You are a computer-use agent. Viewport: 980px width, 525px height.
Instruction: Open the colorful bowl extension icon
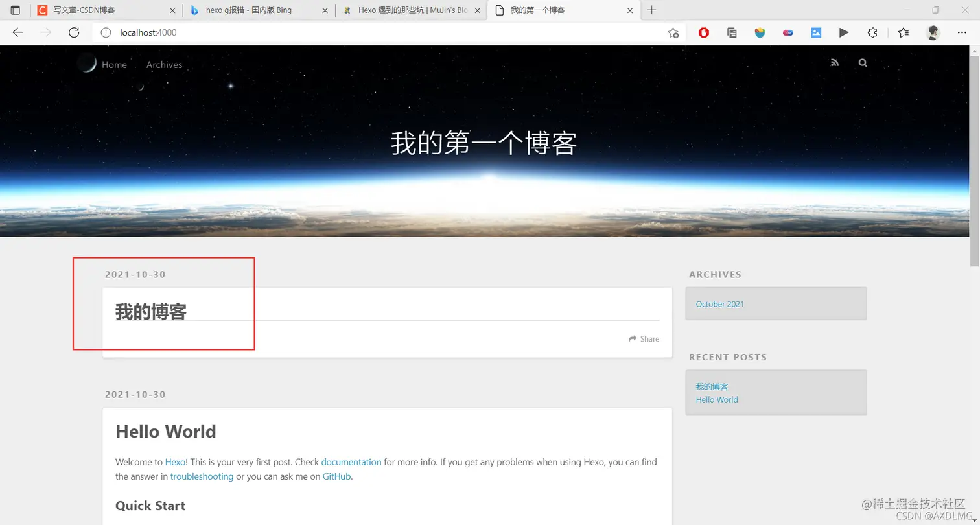[760, 32]
